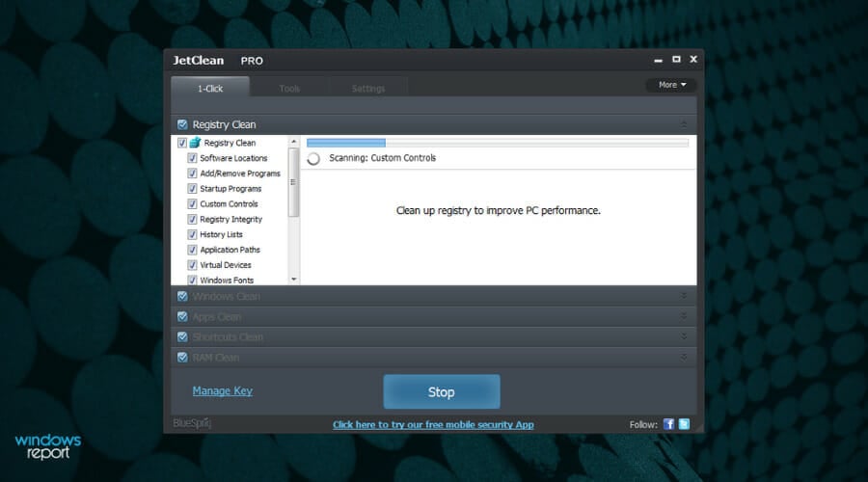Uncheck Custom Controls checkbox
This screenshot has width=868, height=482.
[x=192, y=203]
